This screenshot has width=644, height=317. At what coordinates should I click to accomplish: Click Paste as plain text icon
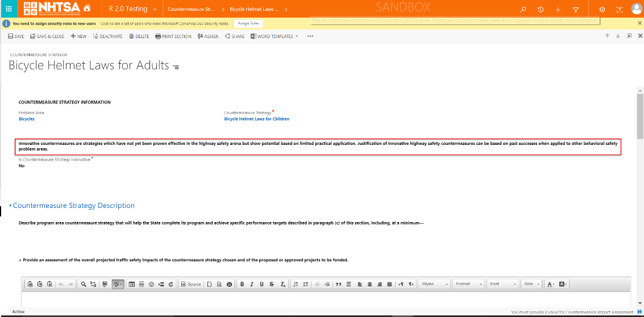tap(40, 284)
